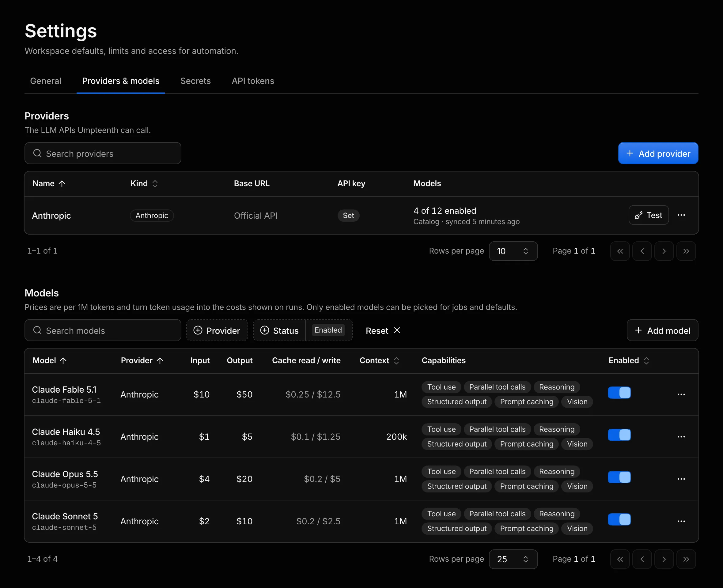Click the claude-sonnet-5 model ID
Image resolution: width=723 pixels, height=588 pixels.
pos(64,527)
